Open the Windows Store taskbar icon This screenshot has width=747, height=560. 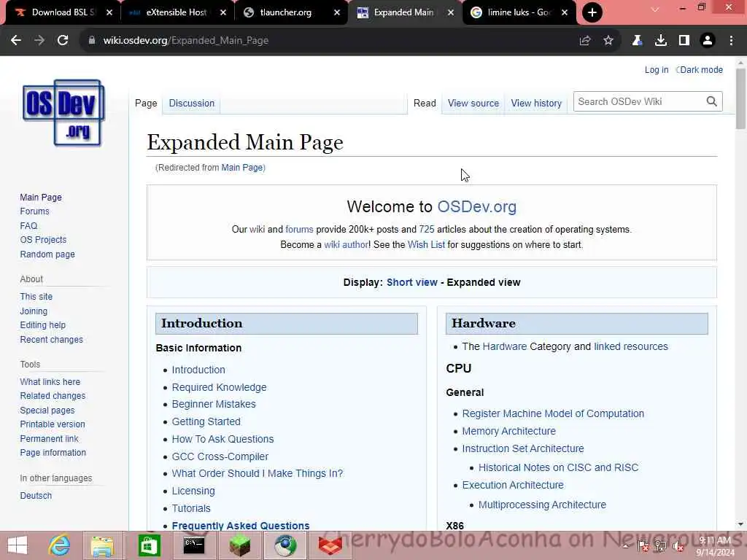[149, 545]
